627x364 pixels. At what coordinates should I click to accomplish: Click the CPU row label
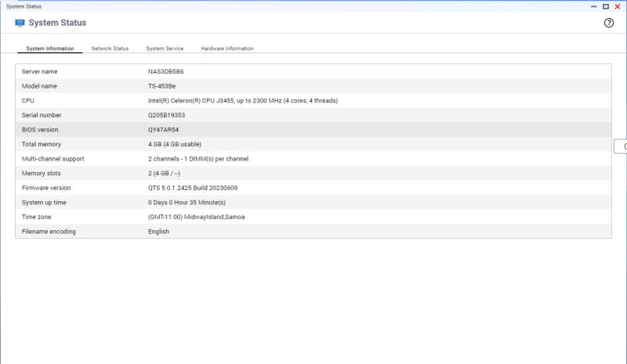point(28,101)
